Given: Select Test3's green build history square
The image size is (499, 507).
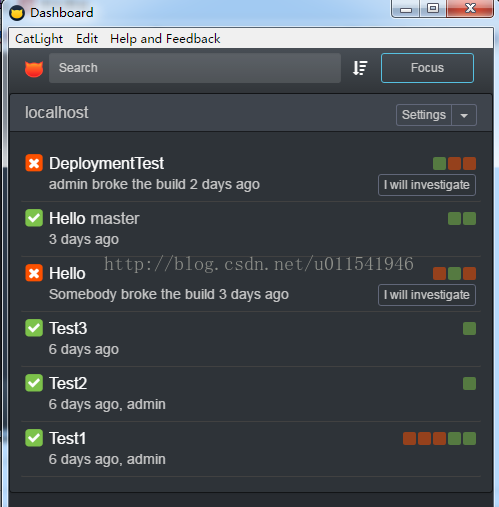Looking at the screenshot, I should [469, 329].
